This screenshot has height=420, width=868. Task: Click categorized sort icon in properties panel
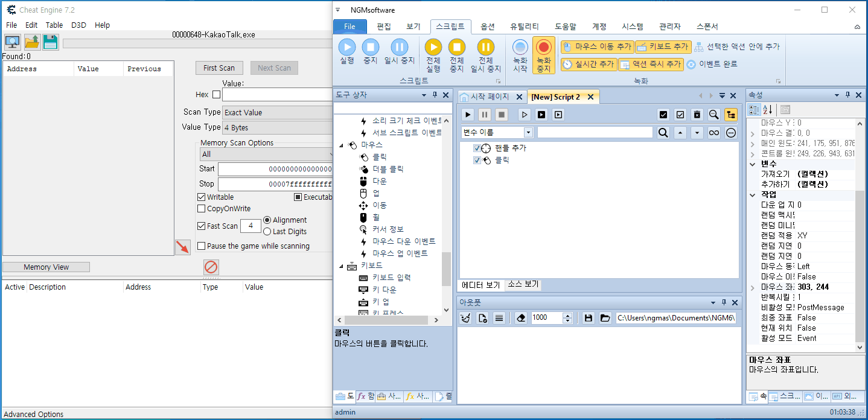click(755, 109)
